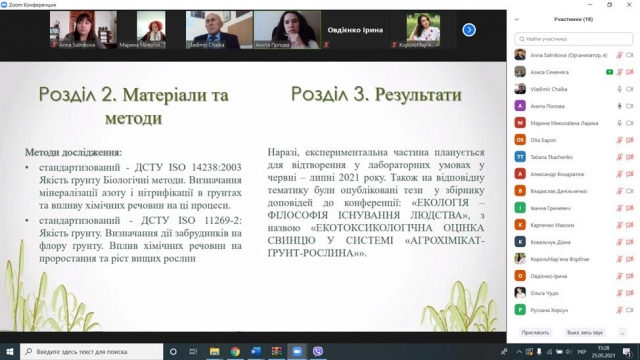Click Выкл. весь звук button
Image resolution: width=640 pixels, height=360 pixels.
(x=584, y=333)
